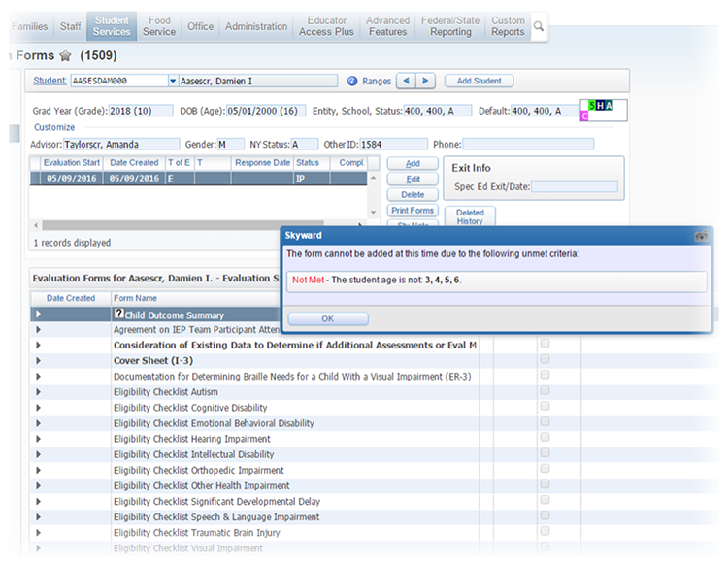728x563 pixels.
Task: Open the Student ID dropdown arrow
Action: 173,81
